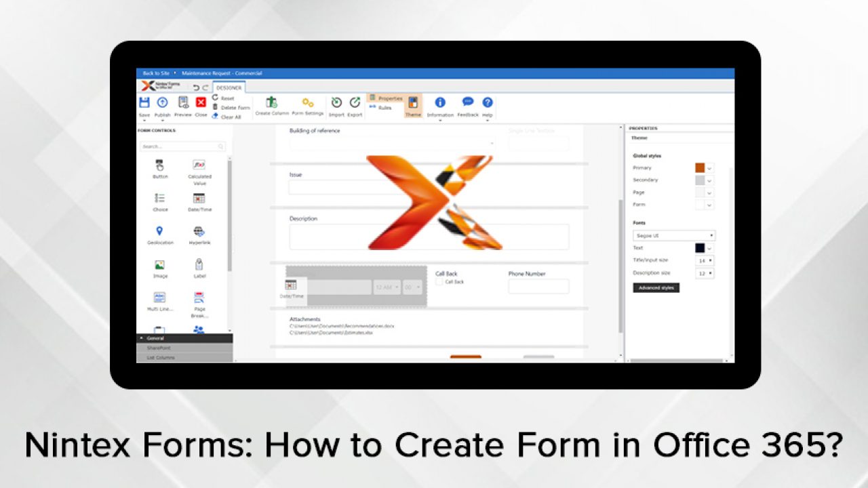Click the Publish icon

pyautogui.click(x=163, y=102)
